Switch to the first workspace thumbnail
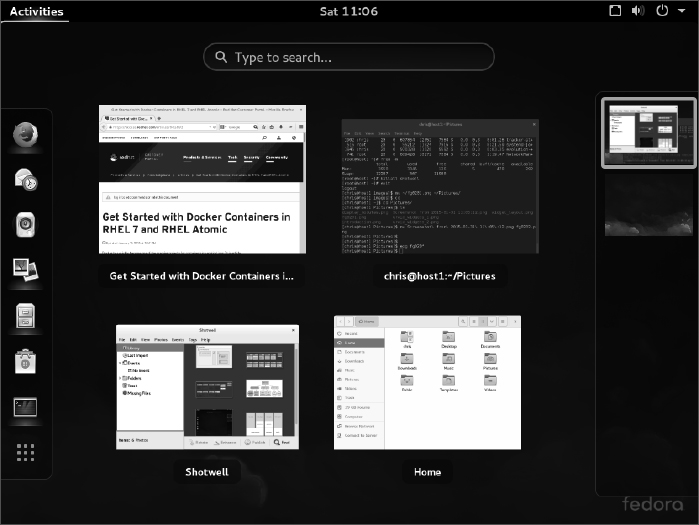The image size is (699, 525). [x=649, y=133]
